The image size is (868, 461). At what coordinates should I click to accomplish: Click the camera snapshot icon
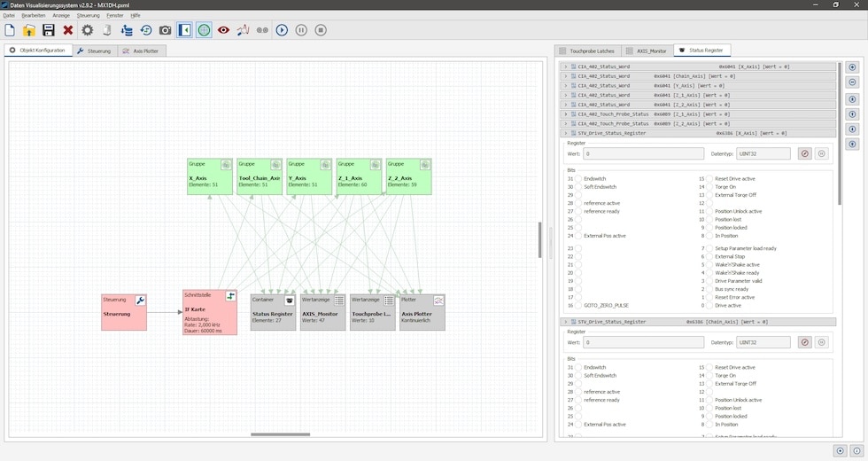tap(165, 30)
